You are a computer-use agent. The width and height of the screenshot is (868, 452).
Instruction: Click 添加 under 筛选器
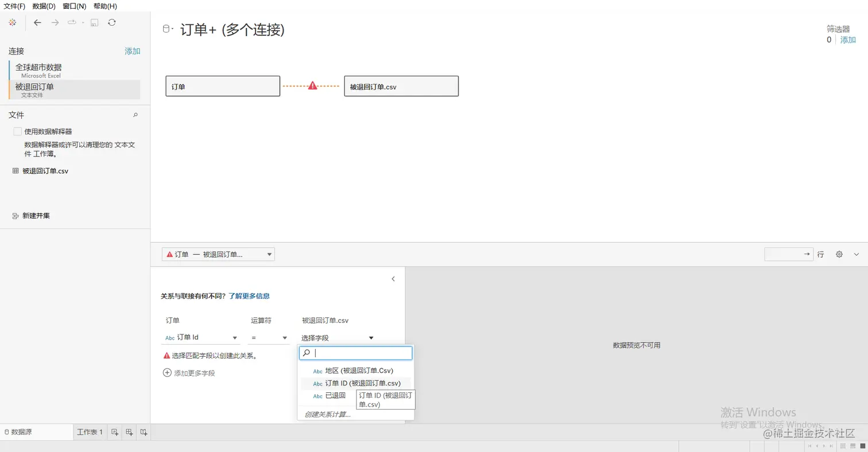(848, 40)
